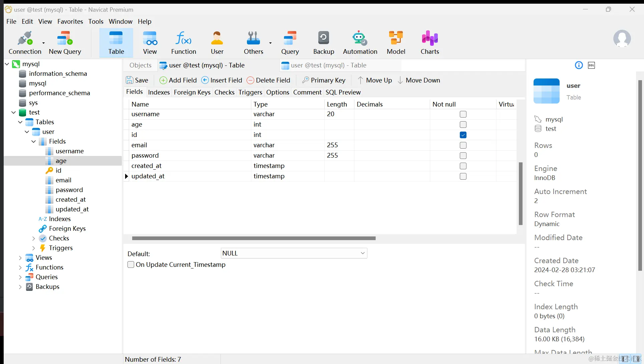Image resolution: width=644 pixels, height=364 pixels.
Task: Select the sys database
Action: click(x=33, y=103)
